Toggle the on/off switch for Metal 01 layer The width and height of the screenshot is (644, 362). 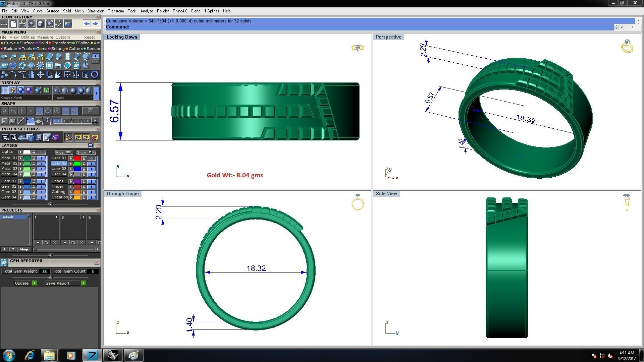(41, 158)
